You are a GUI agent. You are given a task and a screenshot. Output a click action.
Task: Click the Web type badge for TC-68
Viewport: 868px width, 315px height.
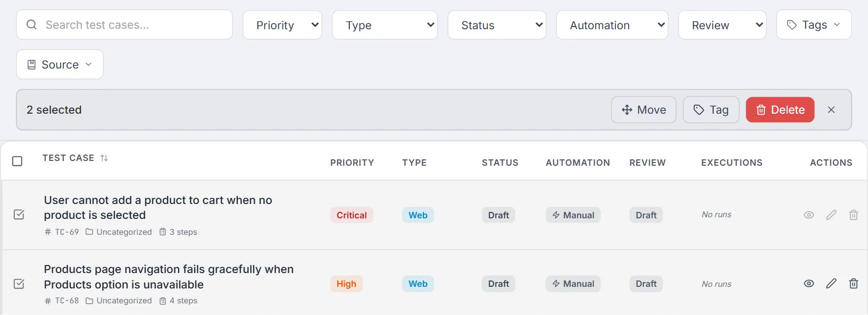click(418, 284)
